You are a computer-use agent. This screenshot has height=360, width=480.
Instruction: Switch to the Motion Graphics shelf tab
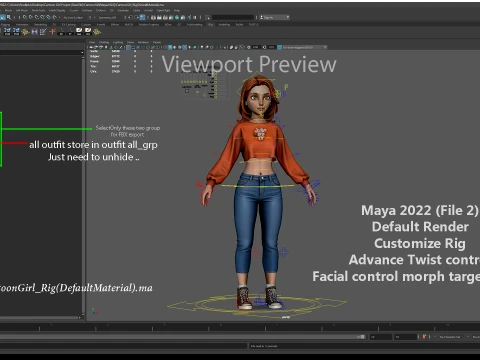[149, 25]
